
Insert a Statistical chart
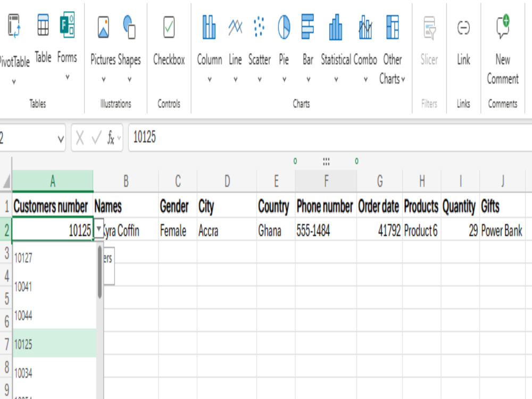pyautogui.click(x=336, y=27)
